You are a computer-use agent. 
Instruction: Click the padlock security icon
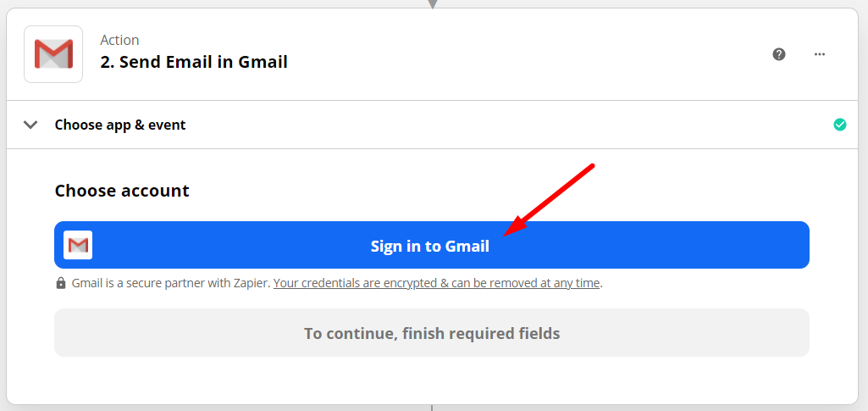click(61, 283)
